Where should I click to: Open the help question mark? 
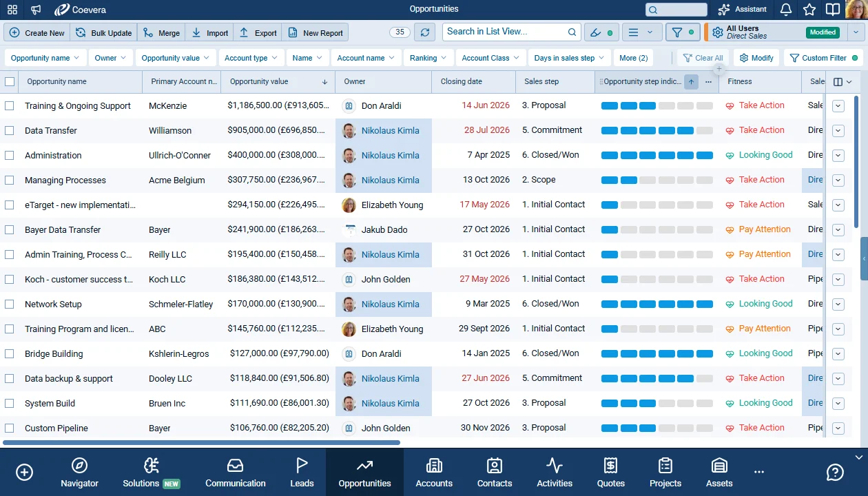(835, 472)
